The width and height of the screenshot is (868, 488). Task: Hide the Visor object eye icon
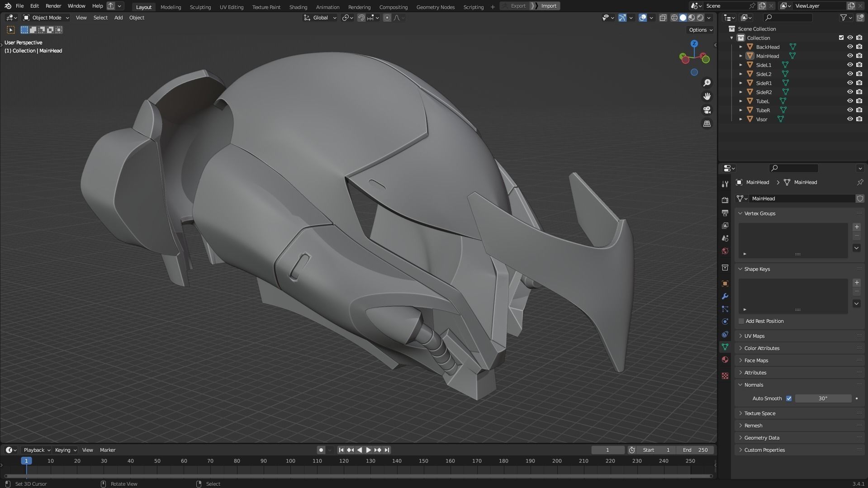click(x=850, y=119)
